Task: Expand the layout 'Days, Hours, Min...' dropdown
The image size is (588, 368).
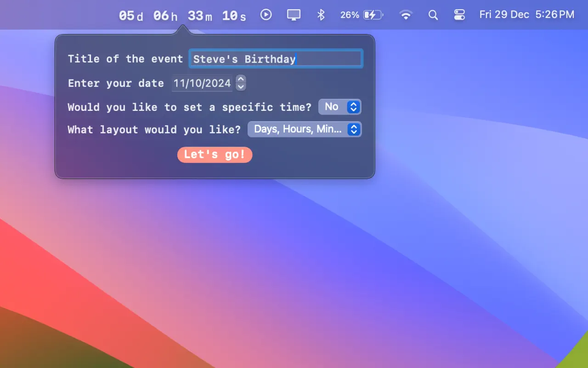Action: click(x=304, y=129)
